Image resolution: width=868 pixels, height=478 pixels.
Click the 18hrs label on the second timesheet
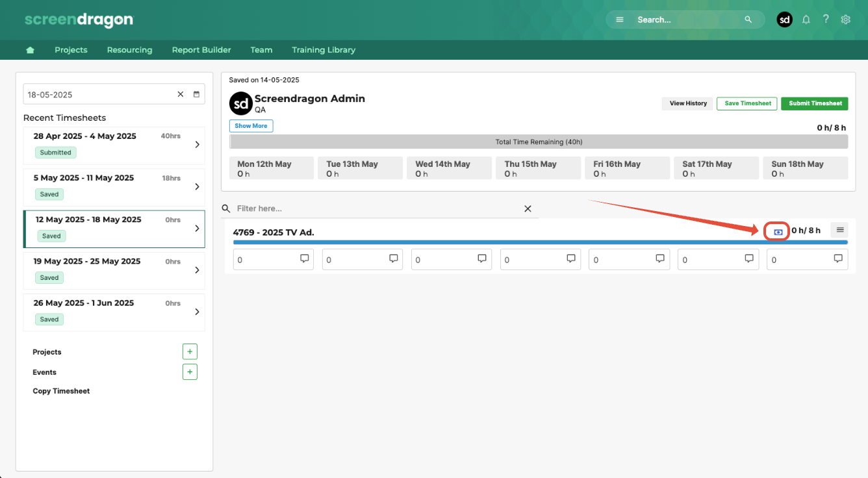172,178
